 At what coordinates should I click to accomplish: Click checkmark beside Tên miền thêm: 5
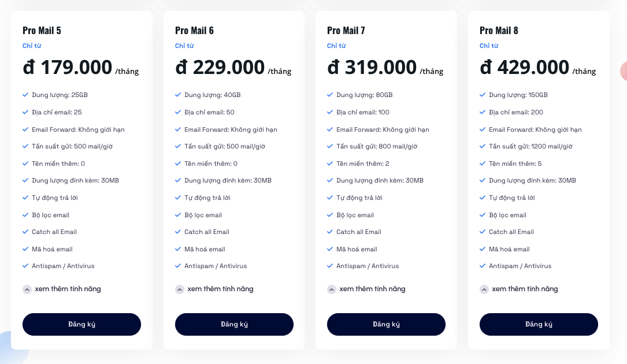click(x=483, y=164)
